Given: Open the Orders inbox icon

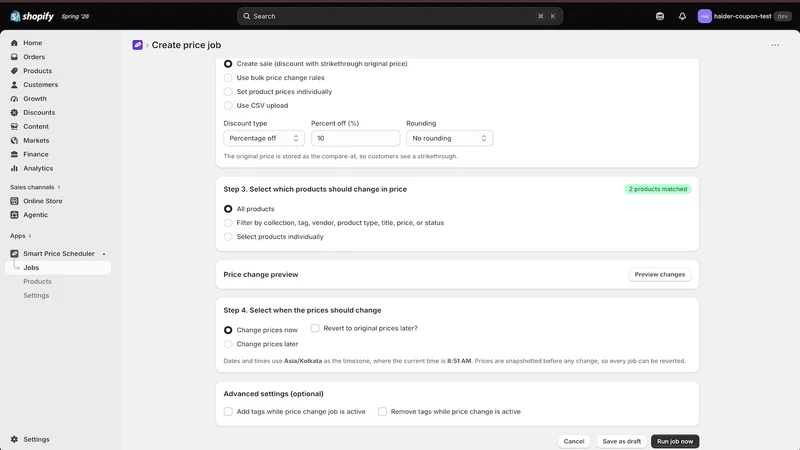Looking at the screenshot, I should coord(14,57).
